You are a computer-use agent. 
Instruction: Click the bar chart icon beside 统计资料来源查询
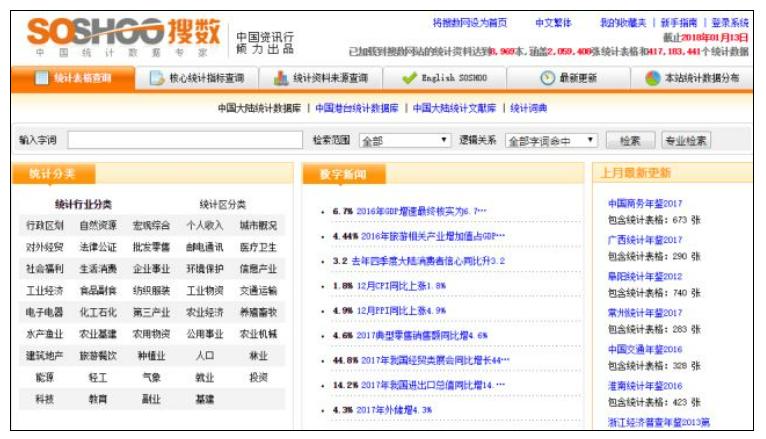(280, 78)
